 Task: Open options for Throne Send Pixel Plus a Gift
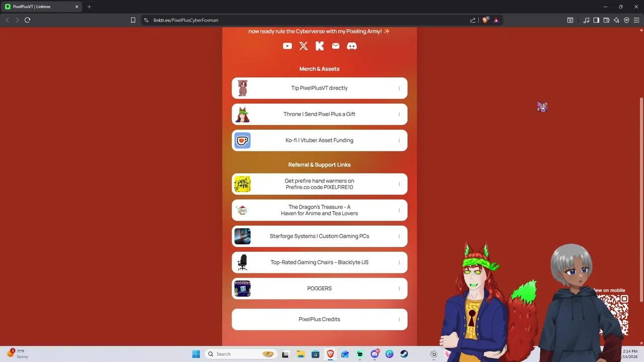pyautogui.click(x=399, y=114)
